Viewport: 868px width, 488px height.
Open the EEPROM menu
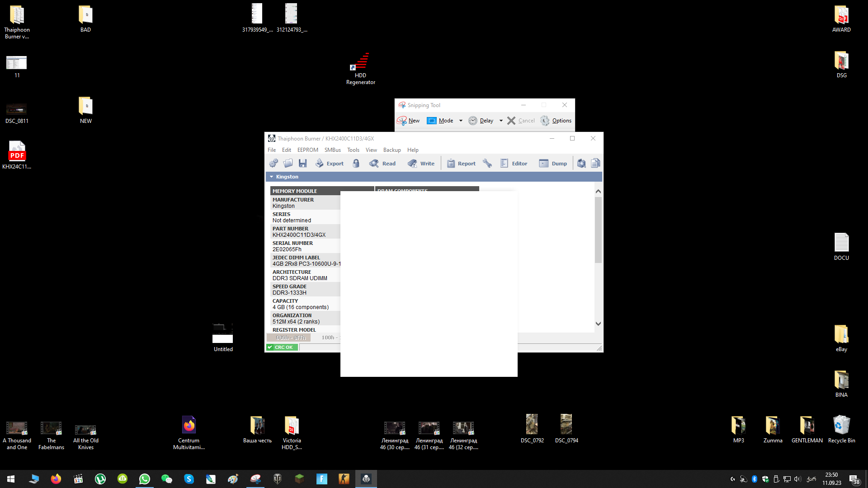click(x=307, y=150)
